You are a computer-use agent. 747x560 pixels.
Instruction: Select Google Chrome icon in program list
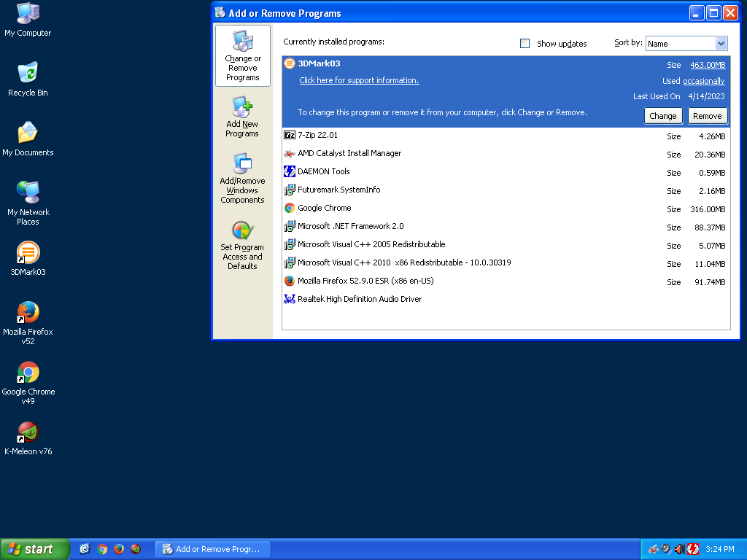coord(289,208)
